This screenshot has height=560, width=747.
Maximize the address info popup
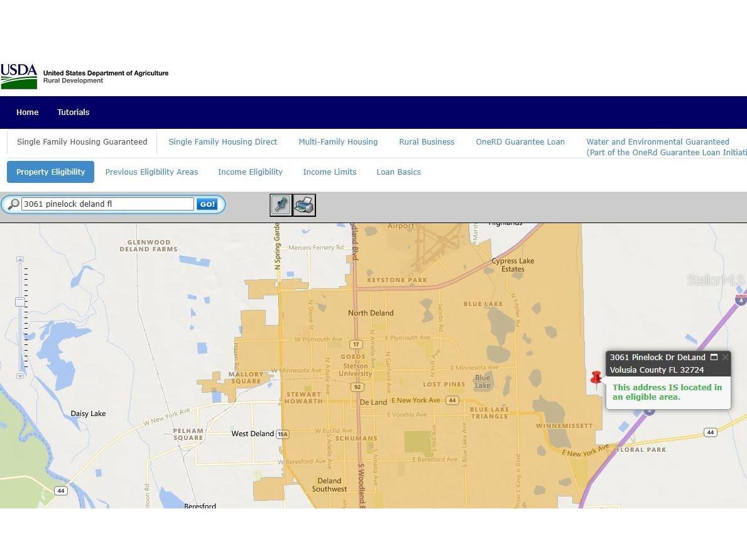pyautogui.click(x=714, y=357)
